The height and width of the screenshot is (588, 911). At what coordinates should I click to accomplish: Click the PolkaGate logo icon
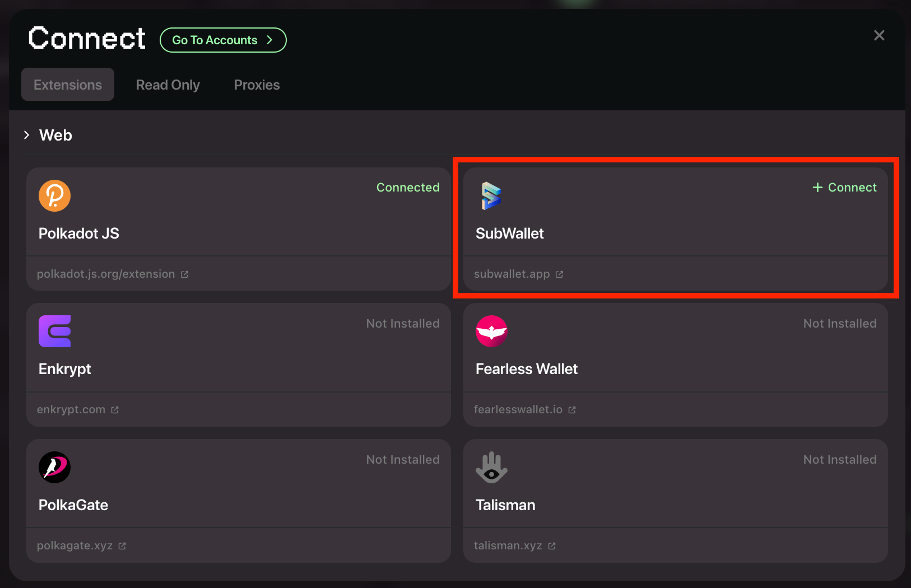(54, 467)
